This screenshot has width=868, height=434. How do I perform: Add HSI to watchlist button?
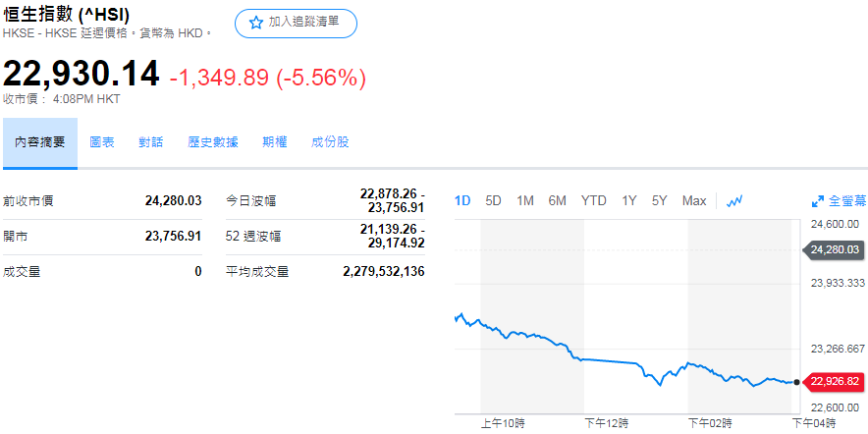[x=296, y=23]
